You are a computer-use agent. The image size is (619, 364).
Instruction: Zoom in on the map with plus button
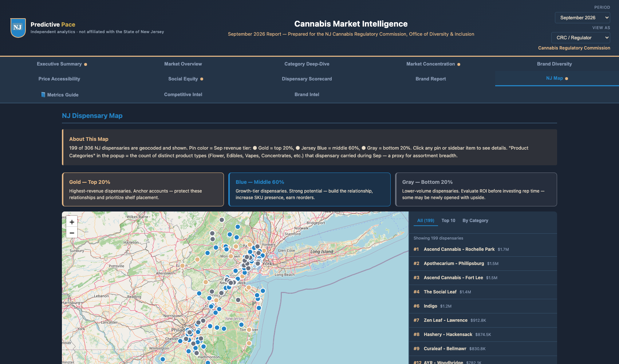(x=72, y=222)
